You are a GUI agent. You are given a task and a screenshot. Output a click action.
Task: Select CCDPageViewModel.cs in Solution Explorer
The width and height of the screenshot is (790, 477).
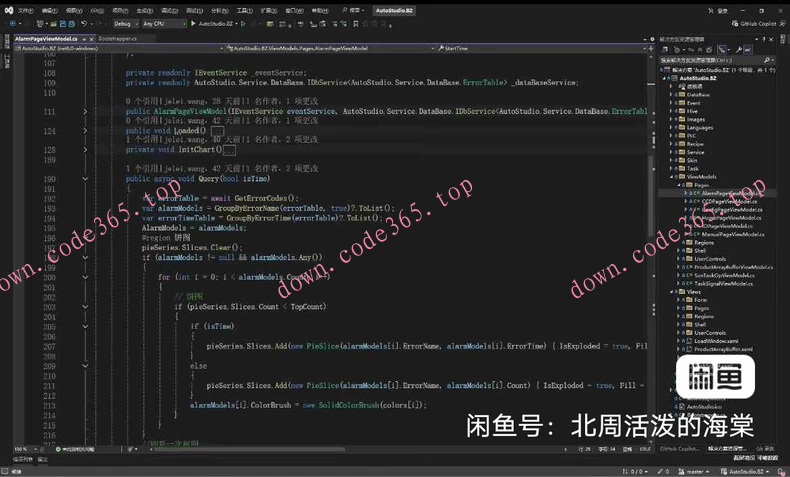click(730, 201)
